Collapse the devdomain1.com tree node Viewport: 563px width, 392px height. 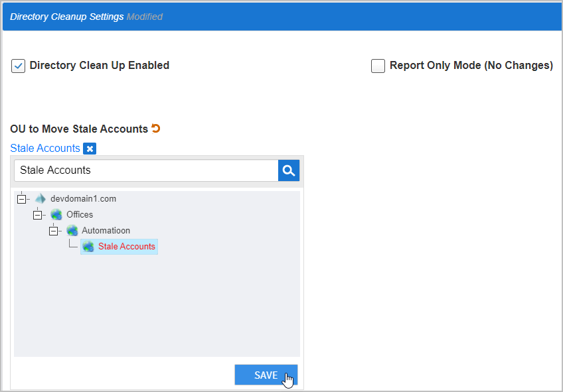[x=23, y=199]
